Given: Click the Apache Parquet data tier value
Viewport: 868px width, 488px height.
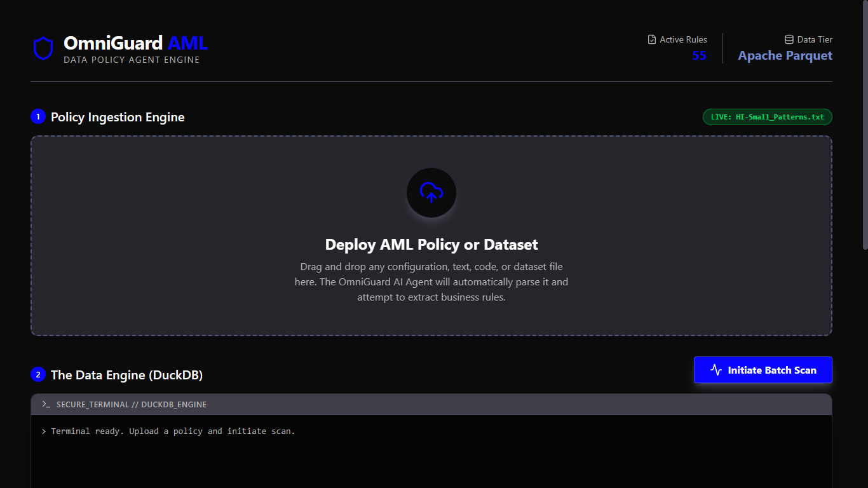Looking at the screenshot, I should tap(785, 56).
